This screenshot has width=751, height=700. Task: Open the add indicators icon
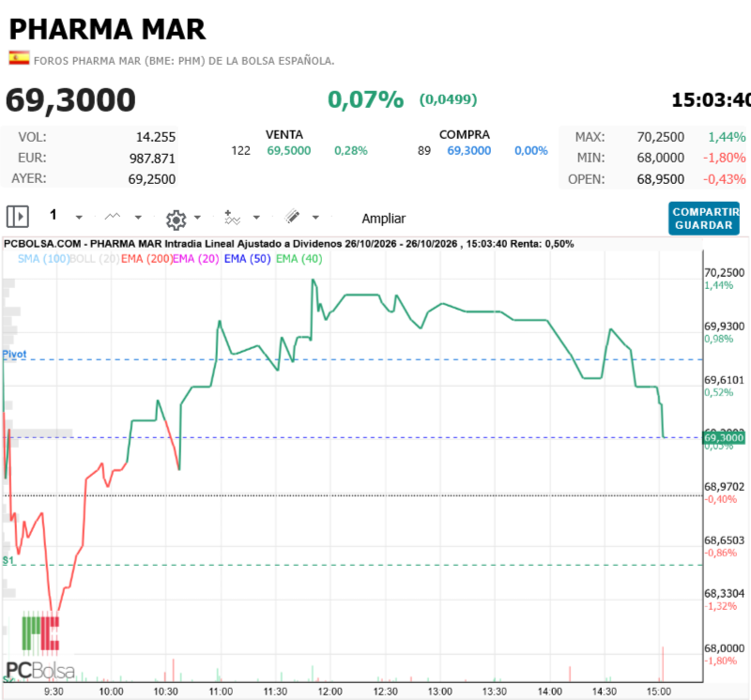pos(232,218)
